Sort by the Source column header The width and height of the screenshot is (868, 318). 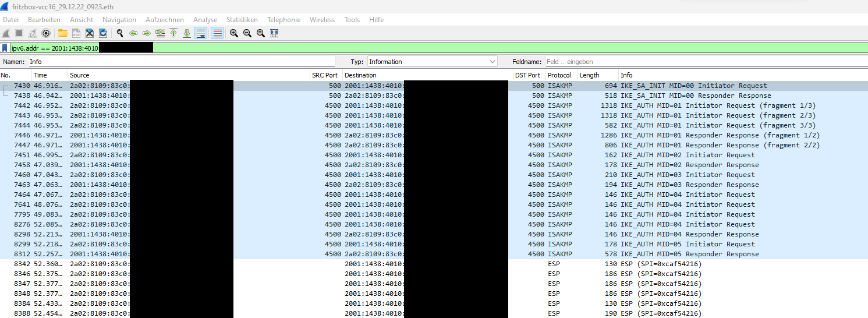189,75
